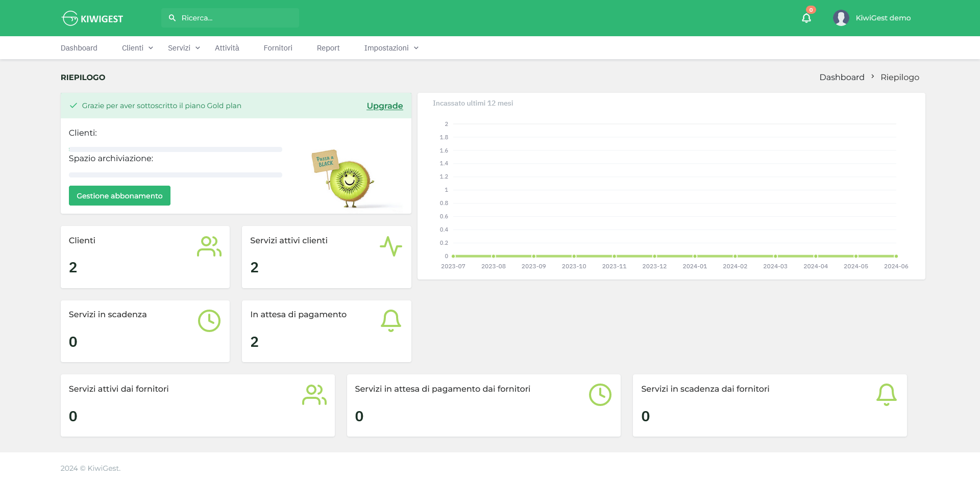Click 'Incassato ultimi 12 mesi' chart title
Image resolution: width=980 pixels, height=483 pixels.
[x=473, y=103]
